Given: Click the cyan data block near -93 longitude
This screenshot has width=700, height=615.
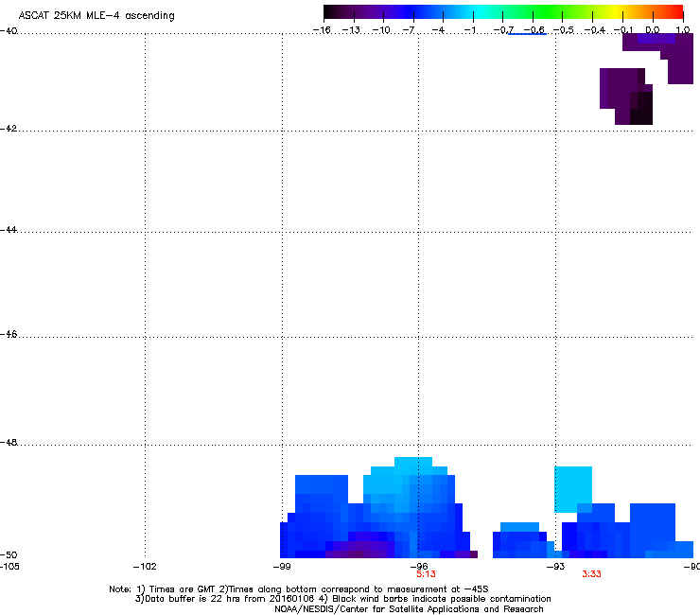Looking at the screenshot, I should tap(573, 487).
